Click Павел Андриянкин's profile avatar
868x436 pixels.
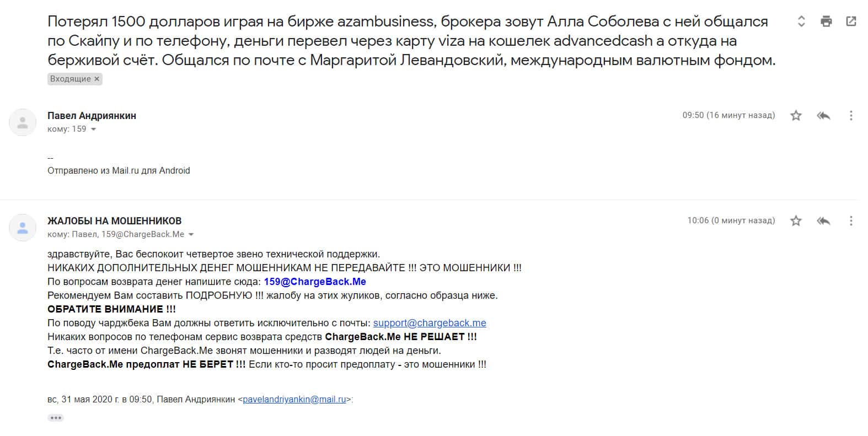[23, 122]
